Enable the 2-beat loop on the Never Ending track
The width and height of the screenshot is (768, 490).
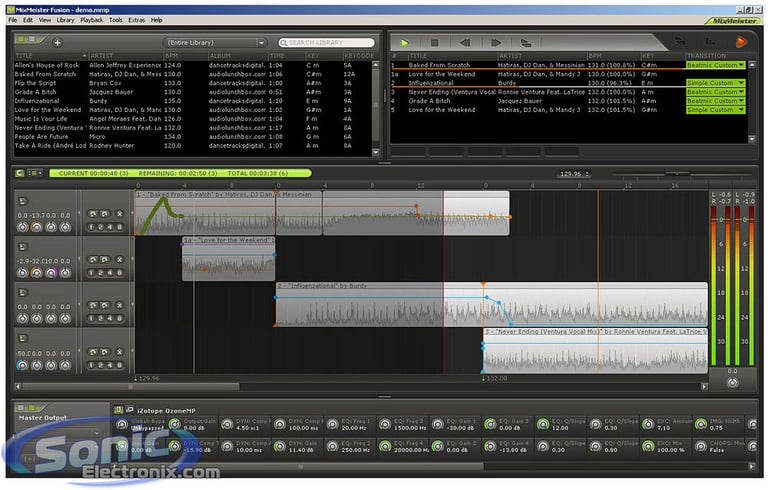click(x=100, y=365)
